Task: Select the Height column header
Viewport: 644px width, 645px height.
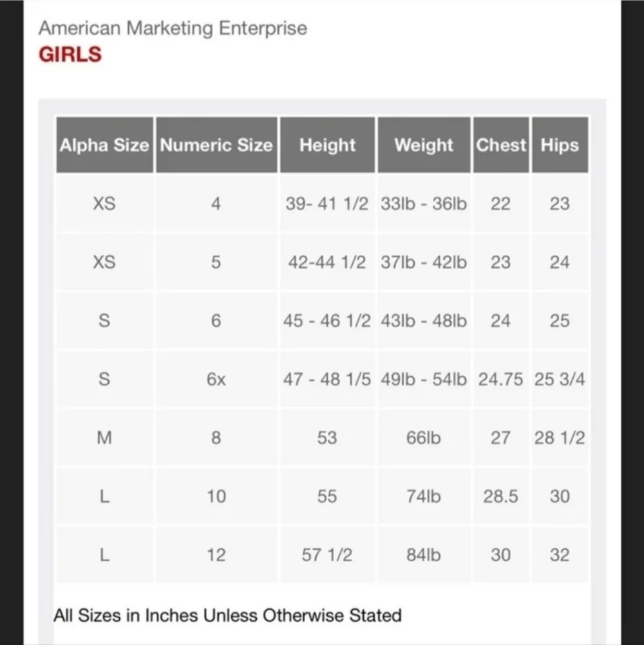Action: [328, 145]
